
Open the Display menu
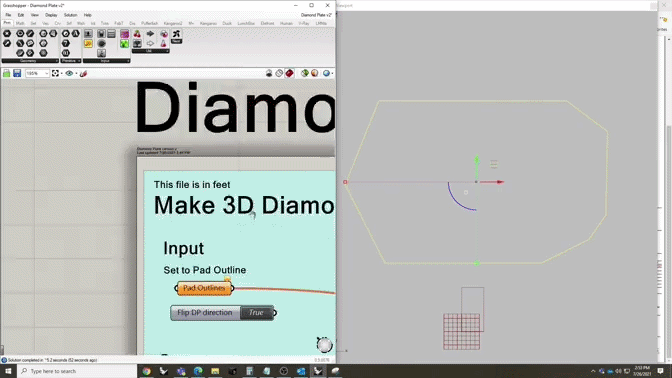click(x=51, y=15)
